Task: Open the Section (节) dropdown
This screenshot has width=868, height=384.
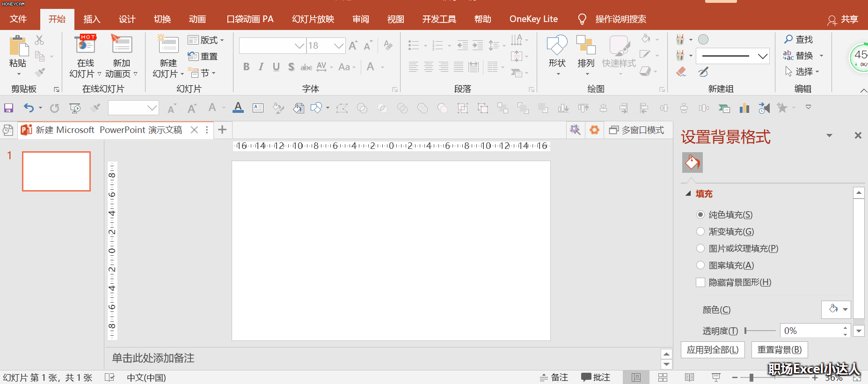Action: point(202,73)
